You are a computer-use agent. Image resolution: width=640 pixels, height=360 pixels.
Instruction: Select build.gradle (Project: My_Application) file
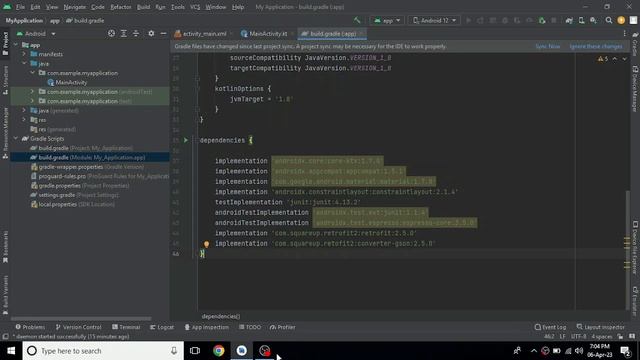pyautogui.click(x=82, y=148)
